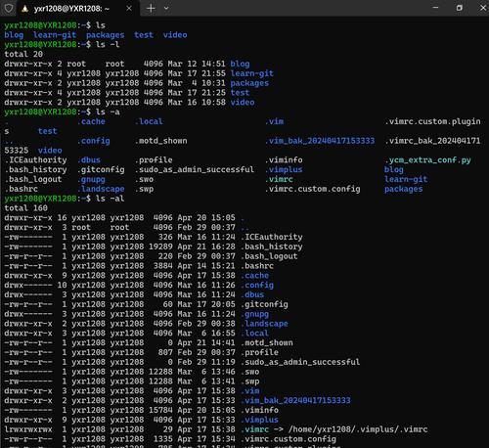The image size is (489, 448).
Task: Expand the new-tab profile dropdown chevron
Action: coord(166,8)
